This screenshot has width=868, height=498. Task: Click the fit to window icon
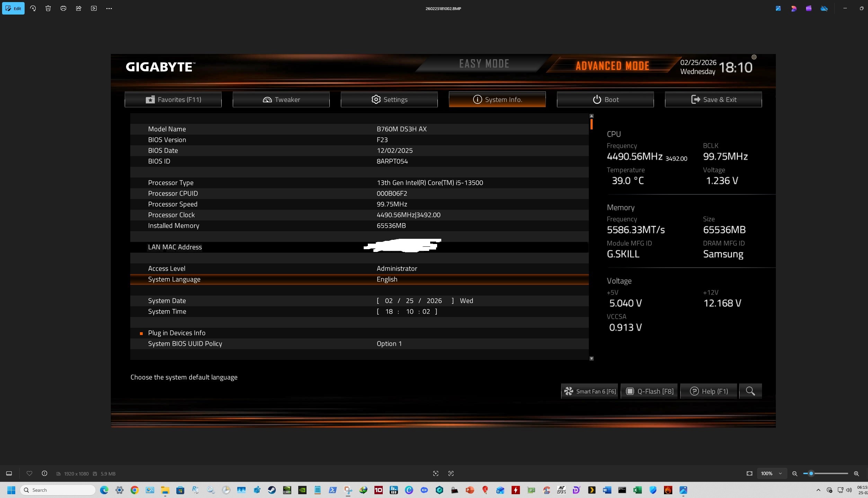(x=750, y=473)
